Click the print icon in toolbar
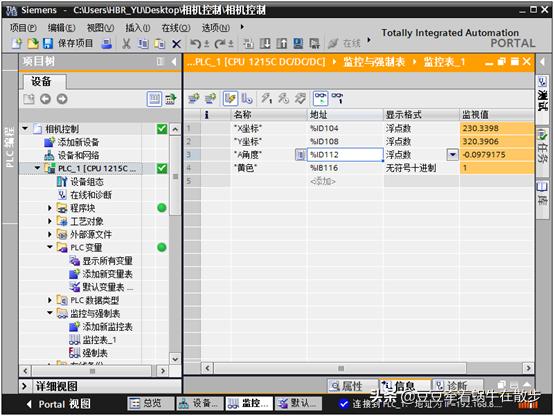 tap(106, 43)
